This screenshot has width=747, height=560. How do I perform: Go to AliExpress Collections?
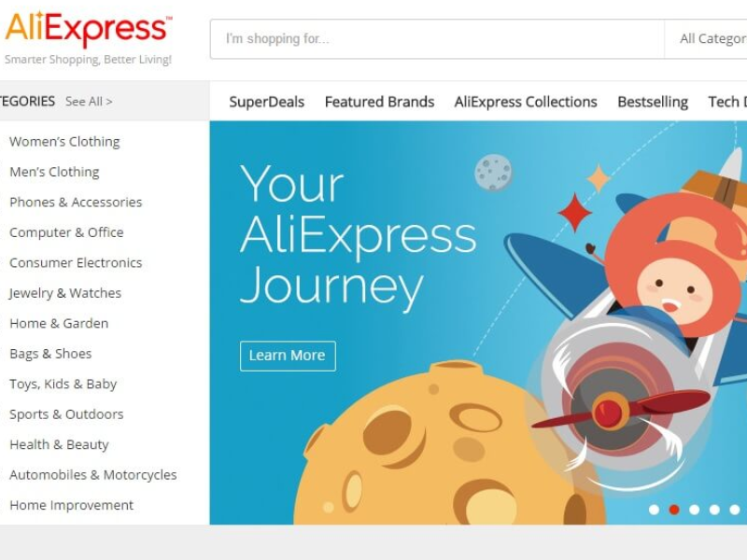pyautogui.click(x=526, y=102)
